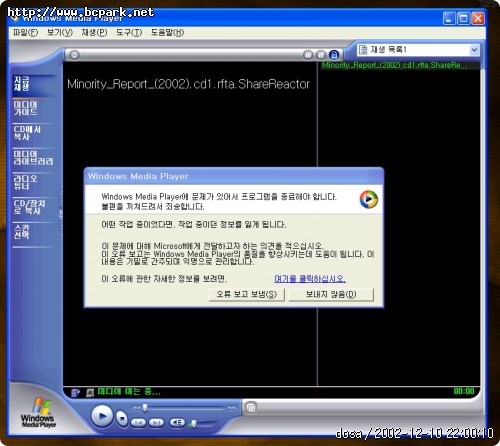Follow the 여기를 클릭하십시오 link
The height and width of the screenshot is (446, 500).
click(x=310, y=279)
